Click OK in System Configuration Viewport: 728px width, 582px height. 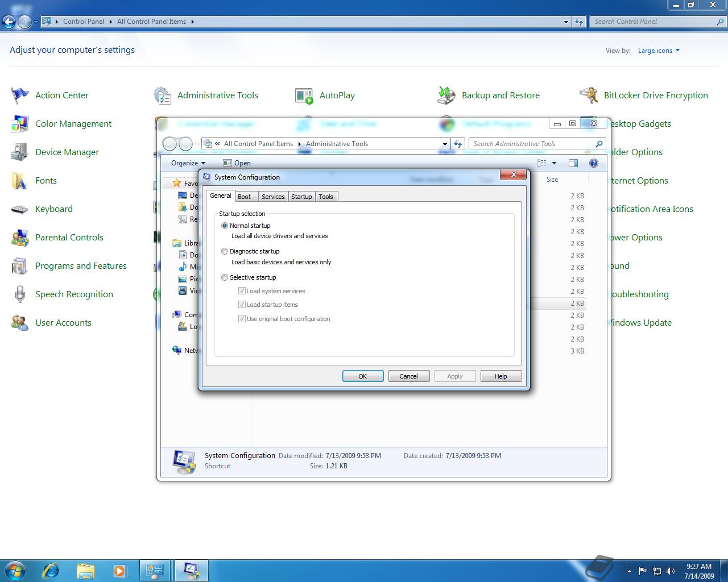point(363,376)
